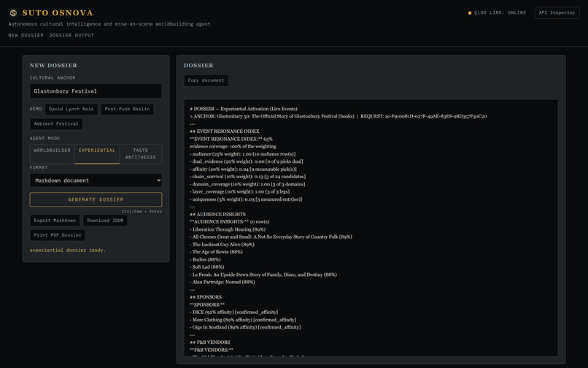
Task: Click the Cultural Anchor input field
Action: tap(96, 91)
